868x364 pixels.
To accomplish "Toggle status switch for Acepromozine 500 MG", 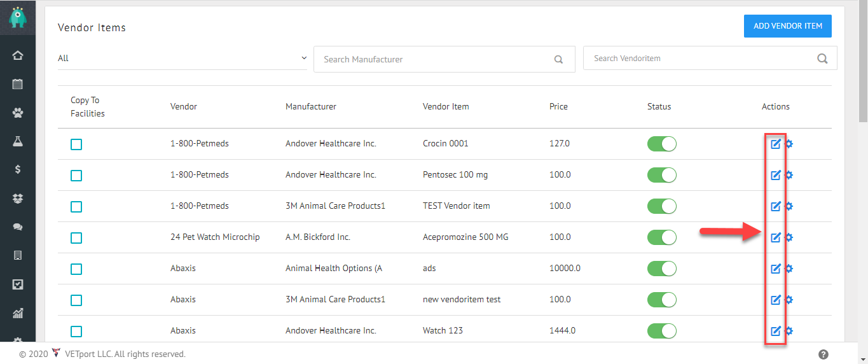I will coord(662,237).
